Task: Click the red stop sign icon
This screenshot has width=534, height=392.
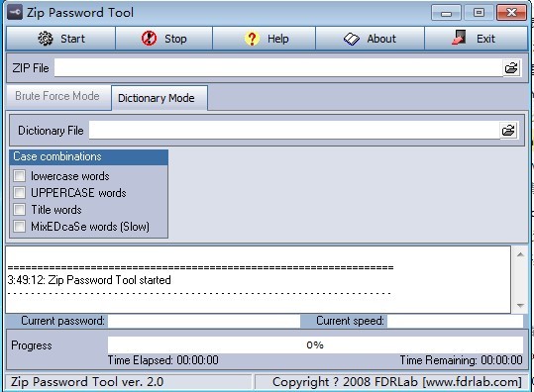Action: 149,39
